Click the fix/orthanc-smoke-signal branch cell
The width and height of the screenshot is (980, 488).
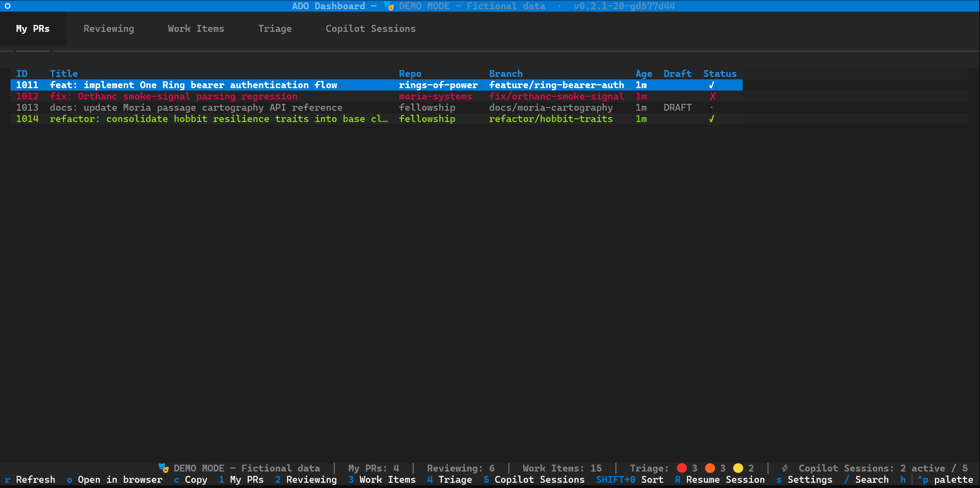click(556, 96)
